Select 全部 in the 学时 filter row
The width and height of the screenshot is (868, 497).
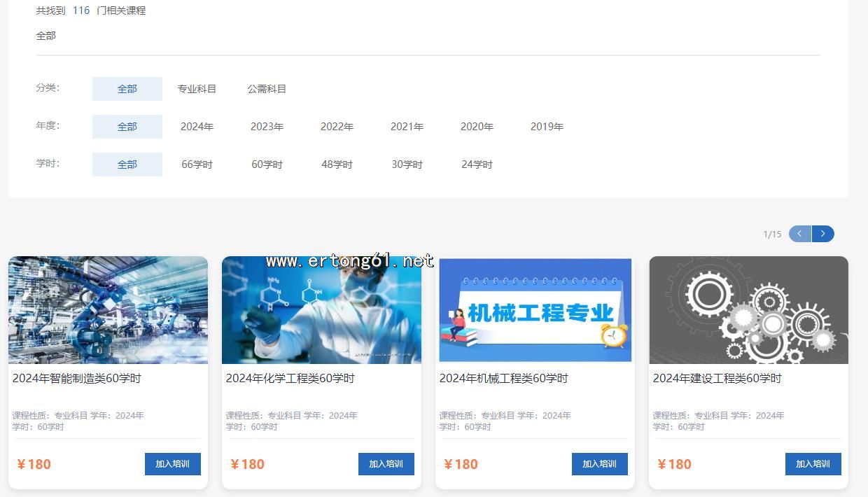click(127, 164)
